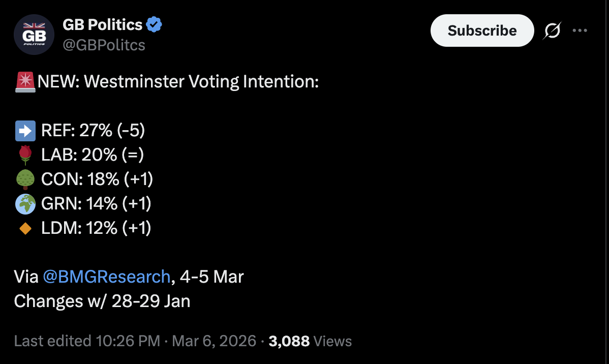
Task: Click the red siren emoji
Action: pos(25,82)
